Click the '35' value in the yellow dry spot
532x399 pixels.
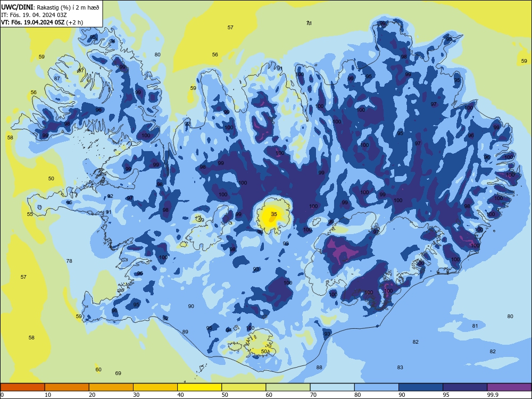[x=274, y=214]
